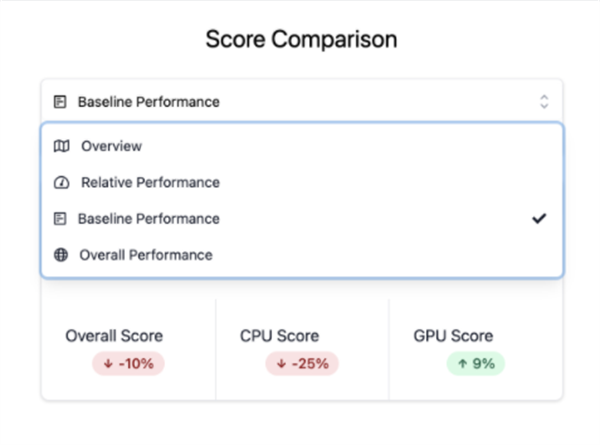Pick the Overall Performance option
Viewport: 600px width, 445px height.
click(302, 255)
